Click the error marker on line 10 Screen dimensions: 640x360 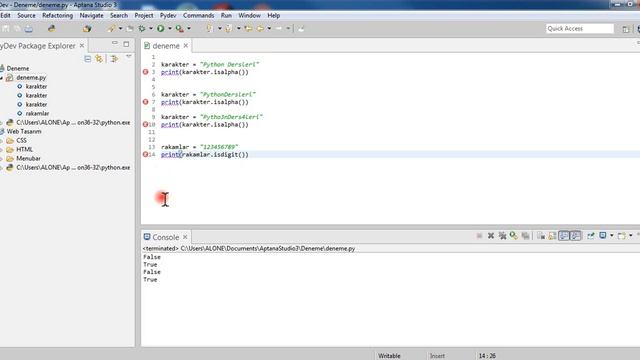[145, 124]
